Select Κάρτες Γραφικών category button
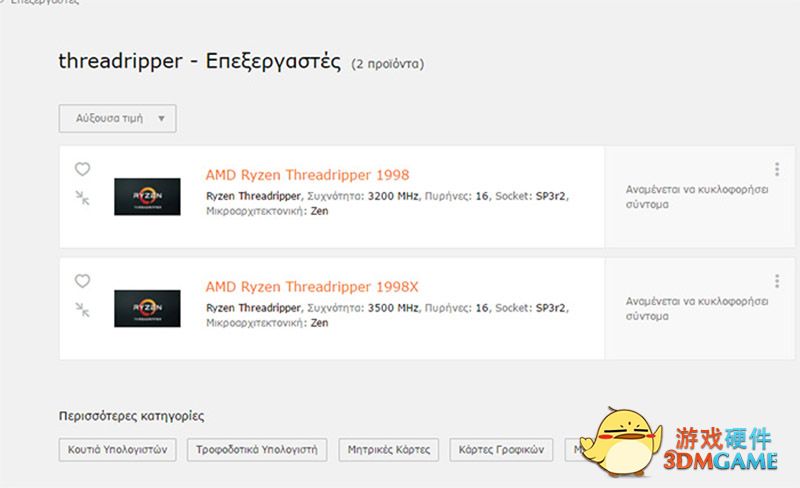 (x=501, y=450)
